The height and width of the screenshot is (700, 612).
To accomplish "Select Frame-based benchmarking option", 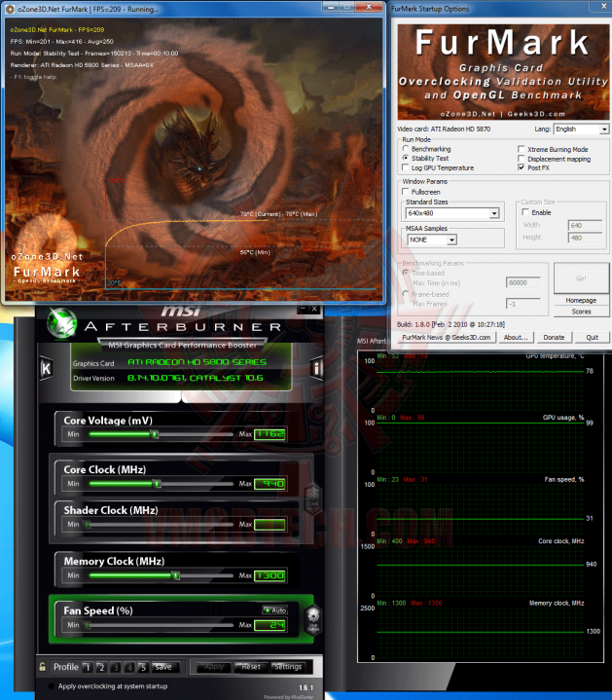I will pyautogui.click(x=406, y=294).
